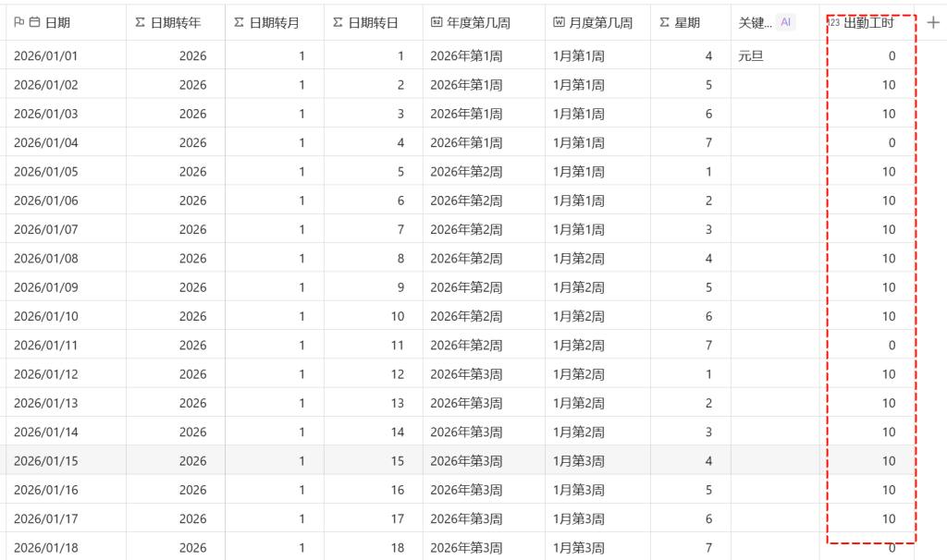The image size is (947, 560).
Task: Click 日期转年 cell in 2026/01/09 row
Action: point(175,287)
